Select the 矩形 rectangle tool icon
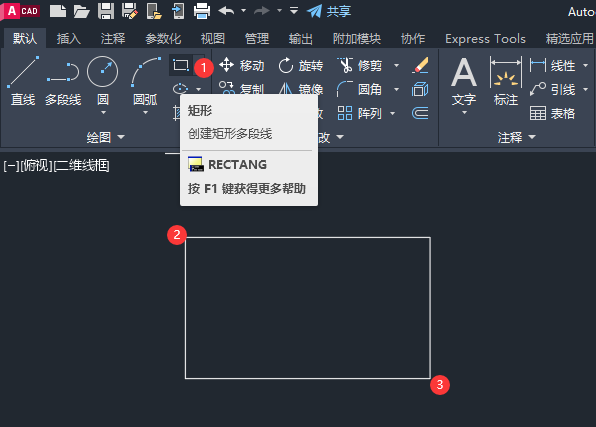This screenshot has width=596, height=427. click(181, 65)
